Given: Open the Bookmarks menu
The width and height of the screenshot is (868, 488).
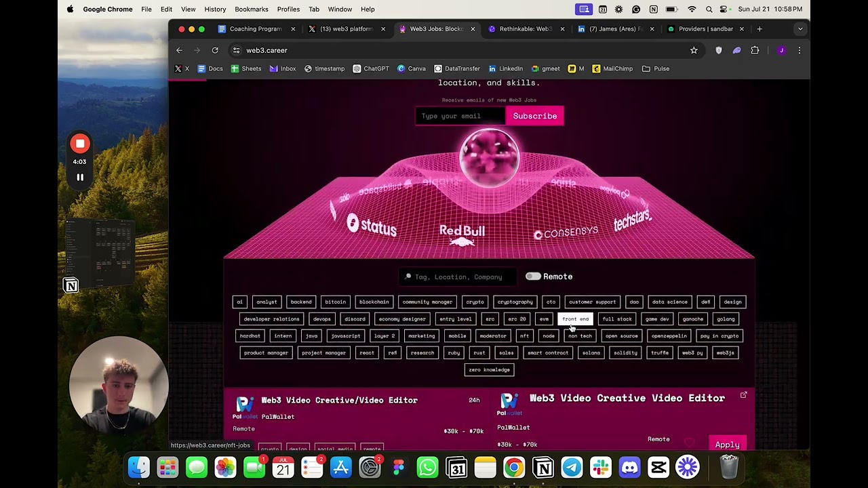Looking at the screenshot, I should (x=252, y=9).
